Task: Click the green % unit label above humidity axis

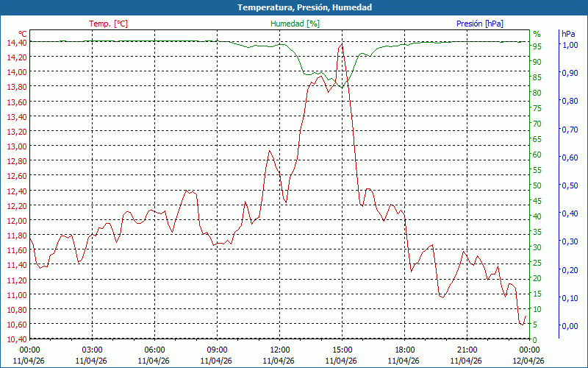Action: point(537,34)
